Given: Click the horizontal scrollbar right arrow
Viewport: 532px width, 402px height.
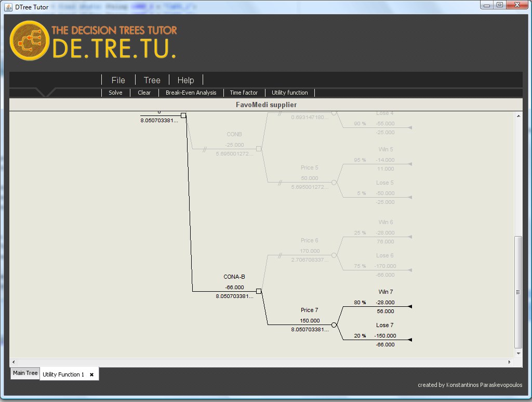Looking at the screenshot, I should click(511, 361).
